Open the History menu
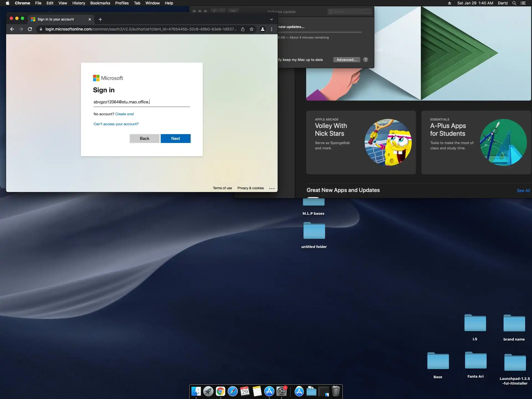The image size is (532, 399). coord(78,3)
